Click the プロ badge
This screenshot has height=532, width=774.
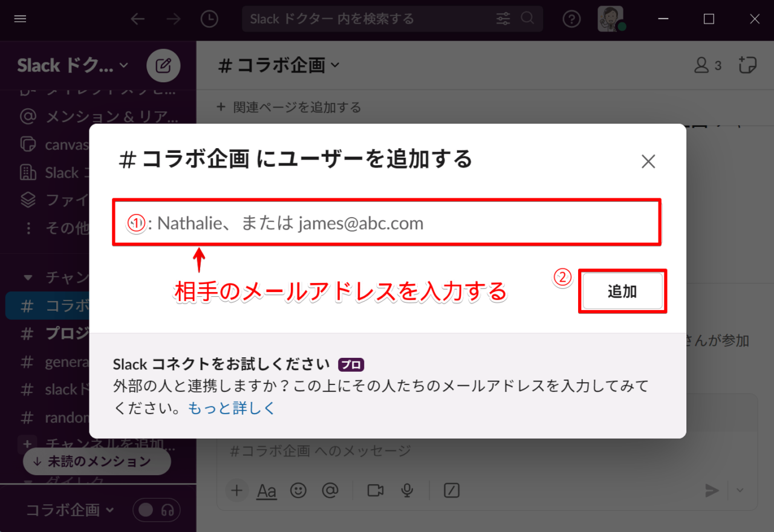[x=351, y=365]
